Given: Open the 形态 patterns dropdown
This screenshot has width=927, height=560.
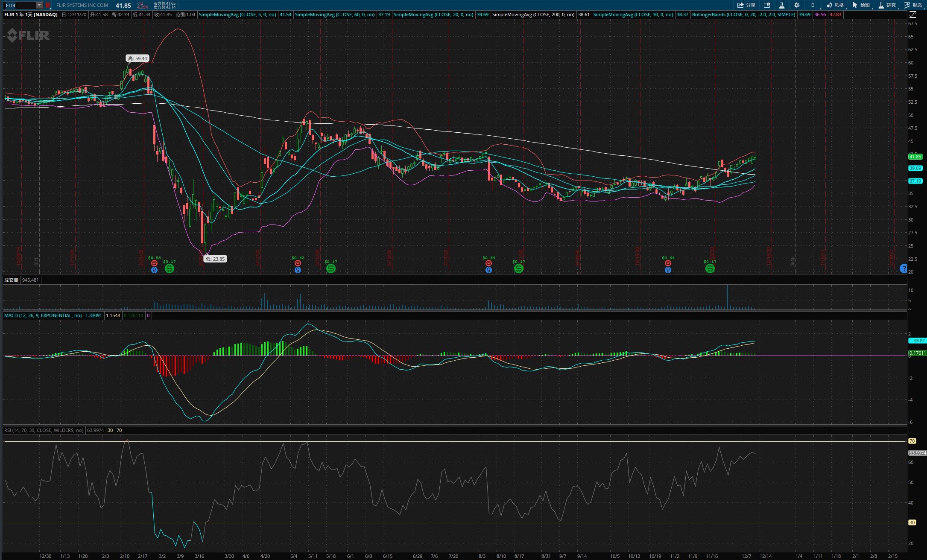Looking at the screenshot, I should coord(914,5).
